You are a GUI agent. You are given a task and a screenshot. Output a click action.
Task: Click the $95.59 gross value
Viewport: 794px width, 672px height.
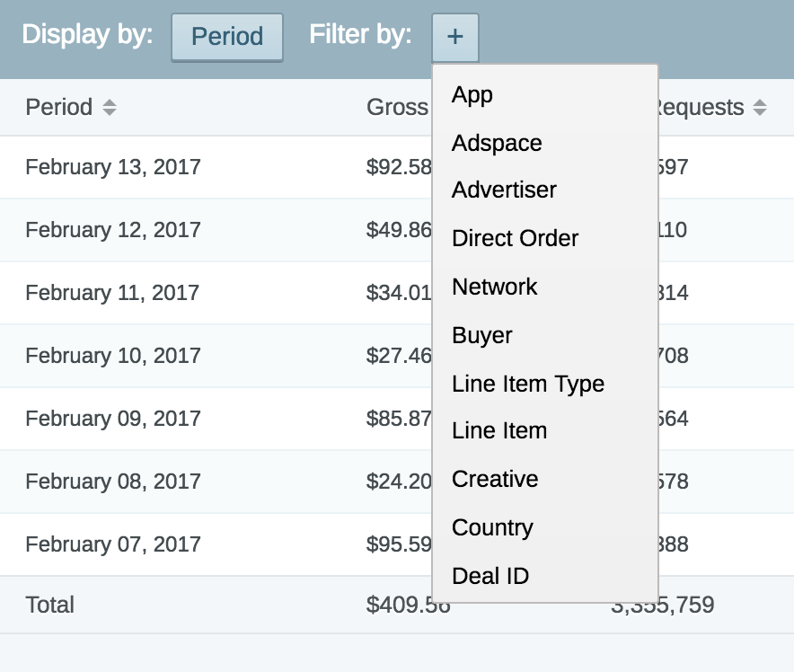(x=399, y=544)
